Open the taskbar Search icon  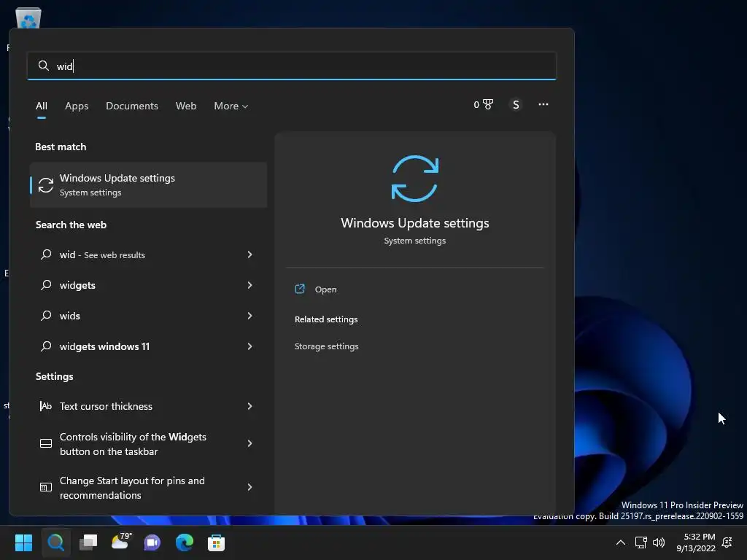point(55,542)
